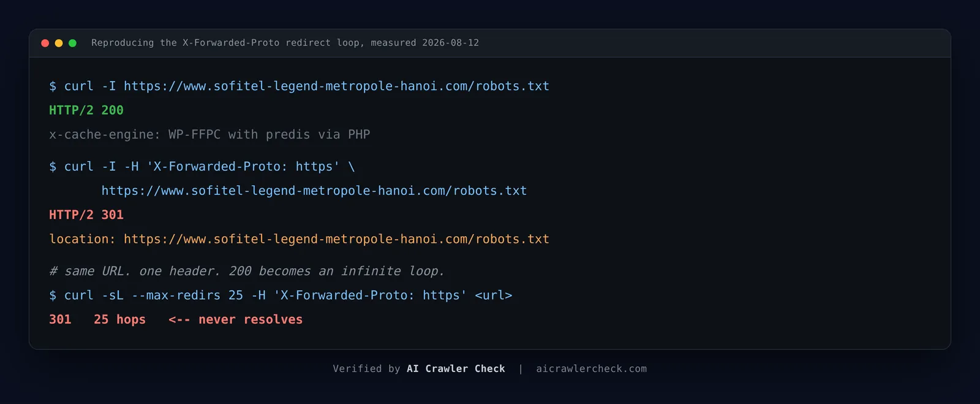
Task: Click the 'AI Crawler Check' footer text
Action: click(x=456, y=368)
